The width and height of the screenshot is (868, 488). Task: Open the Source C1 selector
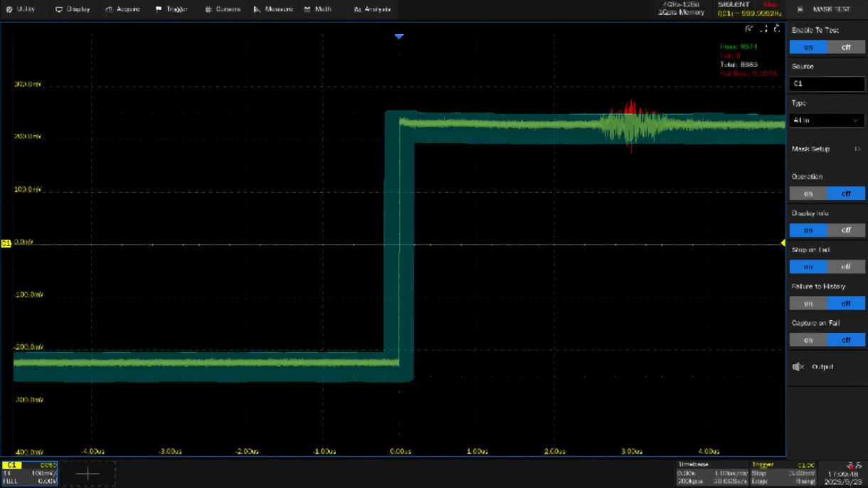(x=827, y=84)
